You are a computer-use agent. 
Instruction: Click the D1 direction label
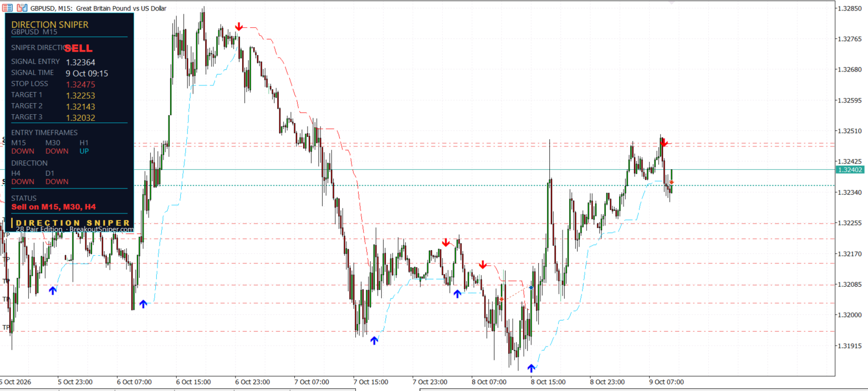point(50,174)
